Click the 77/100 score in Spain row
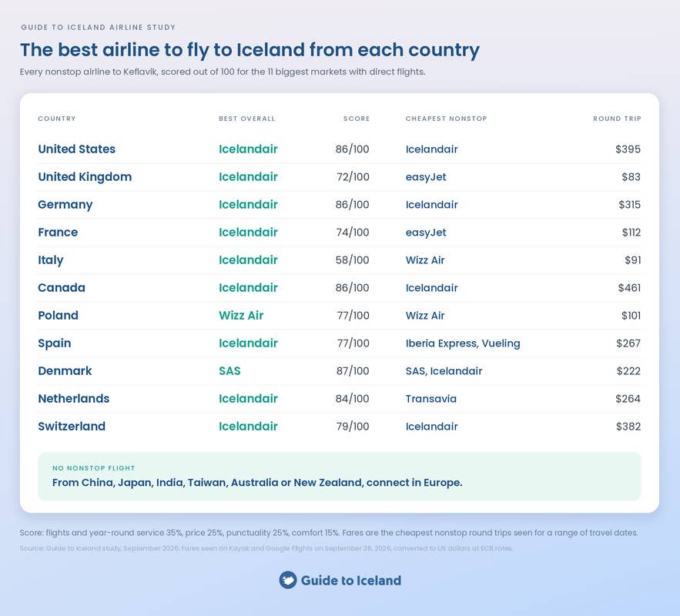The height and width of the screenshot is (616, 680). tap(353, 343)
